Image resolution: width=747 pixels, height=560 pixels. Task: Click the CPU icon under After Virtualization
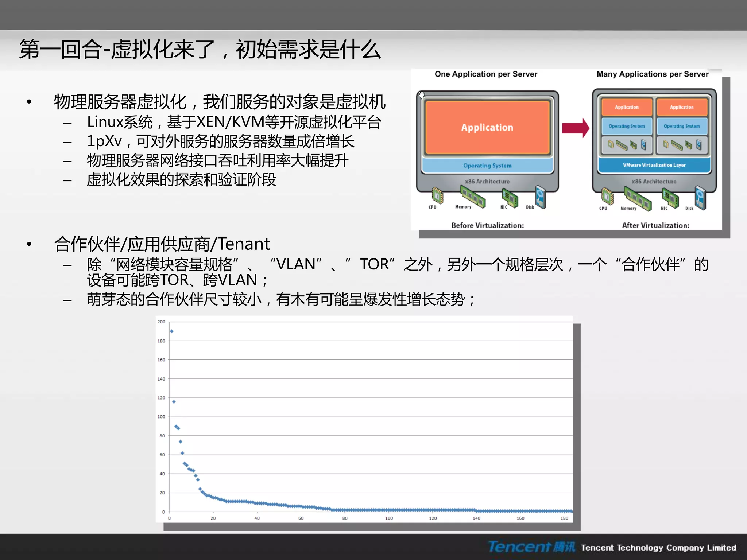(x=607, y=196)
